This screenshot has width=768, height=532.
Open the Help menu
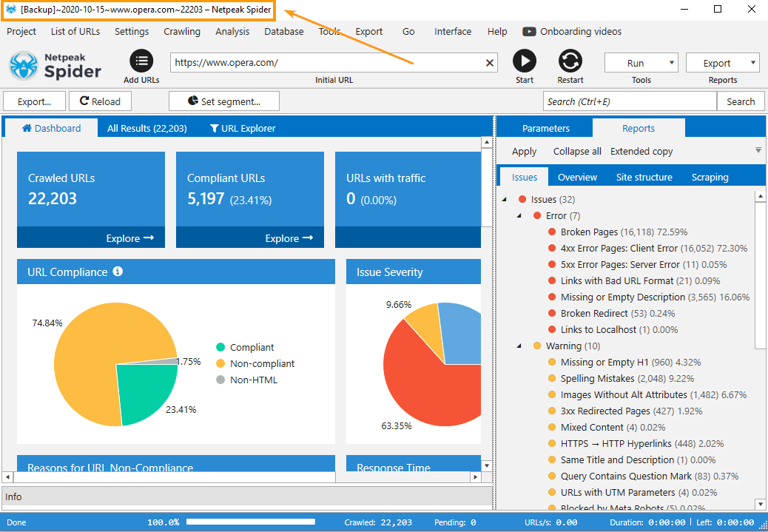click(x=497, y=32)
